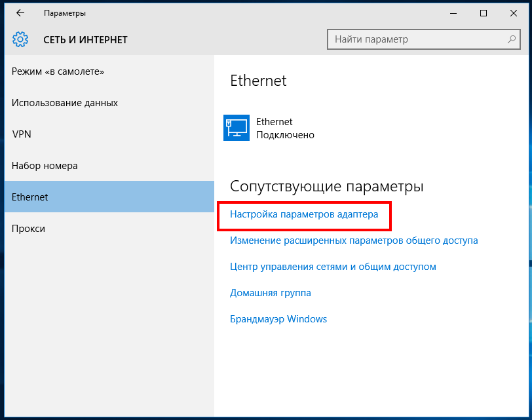
Task: Open "Изменение расширенных параметров общего доступа"
Action: [354, 240]
